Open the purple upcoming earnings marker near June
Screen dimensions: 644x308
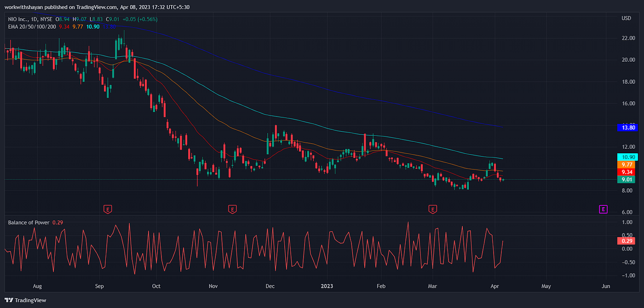603,209
